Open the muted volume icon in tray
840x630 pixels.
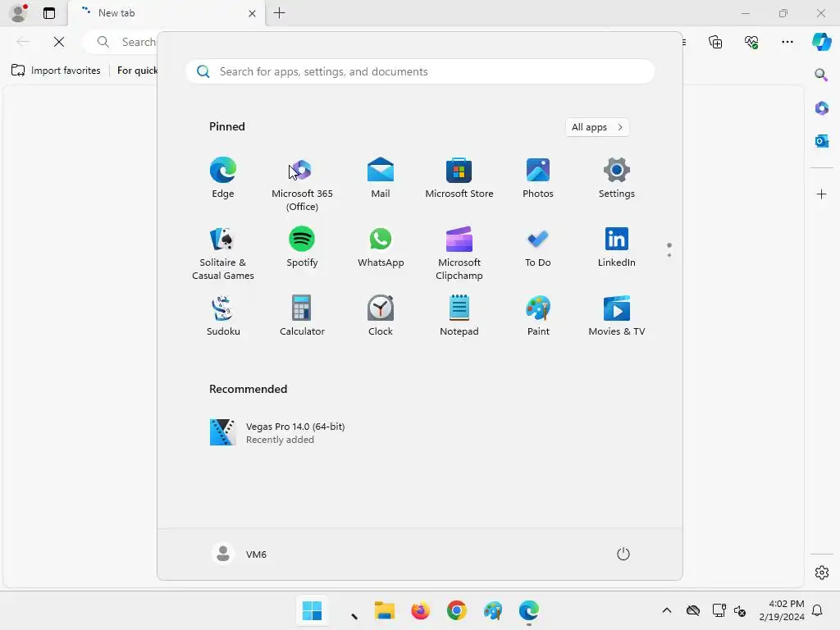[740, 610]
